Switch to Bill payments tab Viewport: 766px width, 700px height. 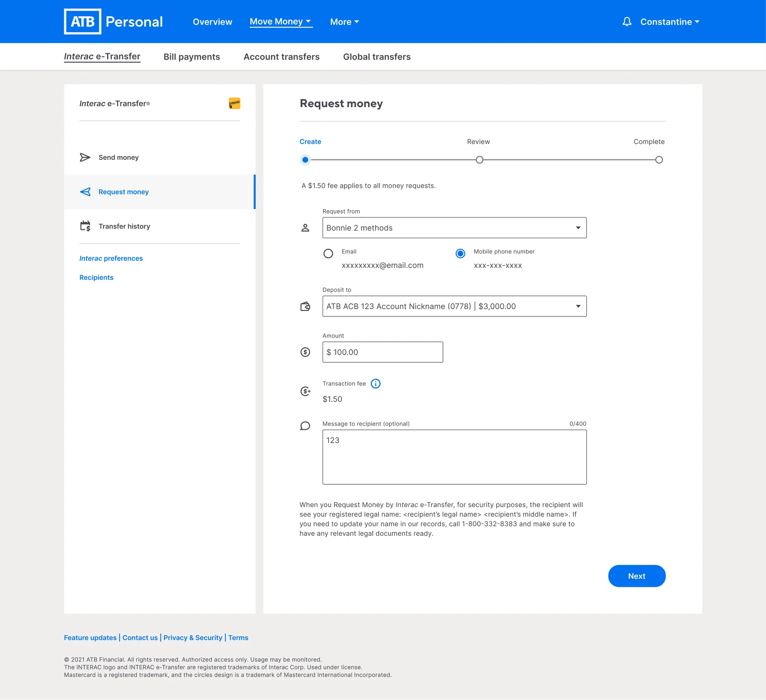[x=192, y=57]
